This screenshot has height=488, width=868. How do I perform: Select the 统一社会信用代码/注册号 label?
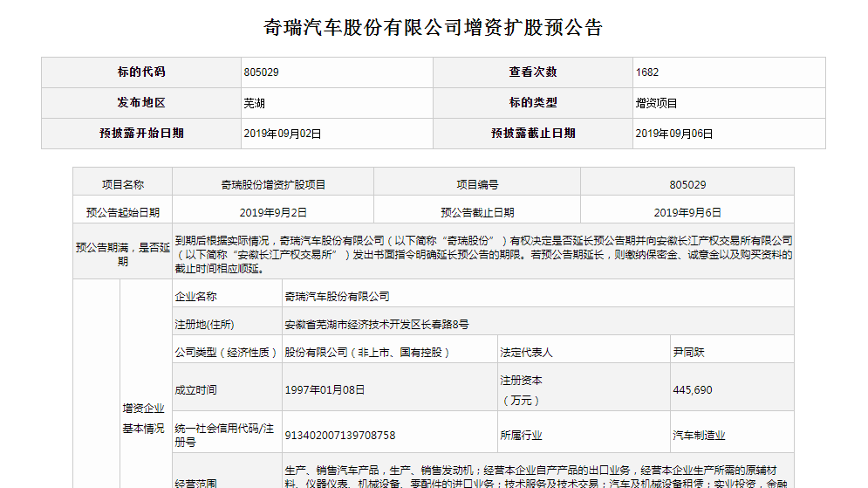224,436
